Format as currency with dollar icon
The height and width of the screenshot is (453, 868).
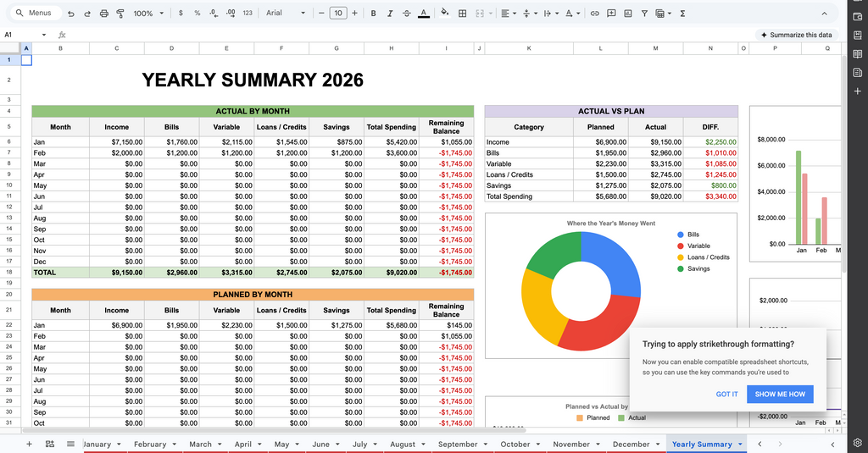[x=181, y=14]
